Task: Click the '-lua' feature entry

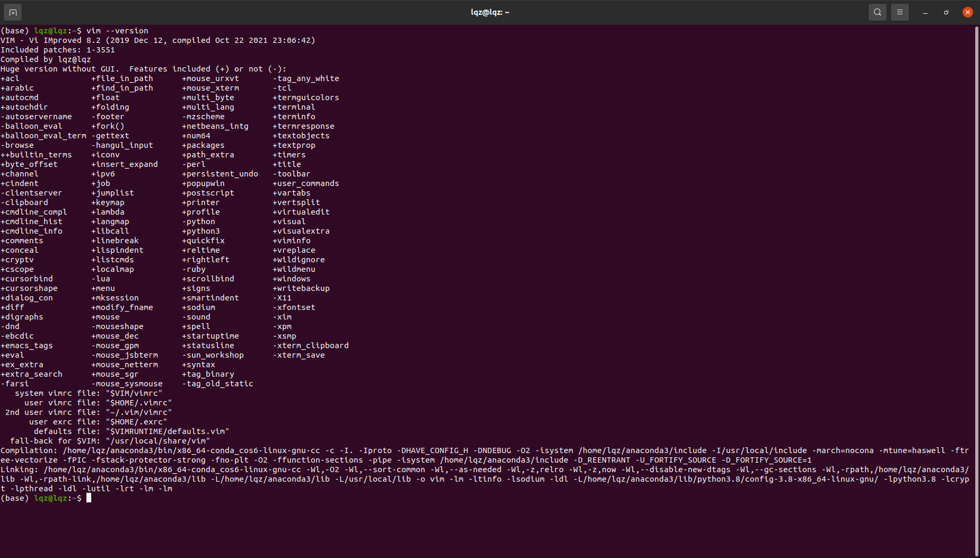Action: 101,279
